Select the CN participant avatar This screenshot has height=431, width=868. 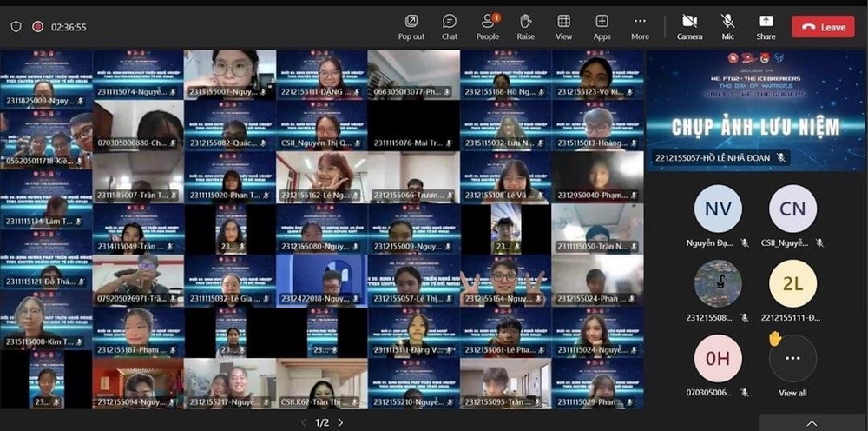point(792,209)
